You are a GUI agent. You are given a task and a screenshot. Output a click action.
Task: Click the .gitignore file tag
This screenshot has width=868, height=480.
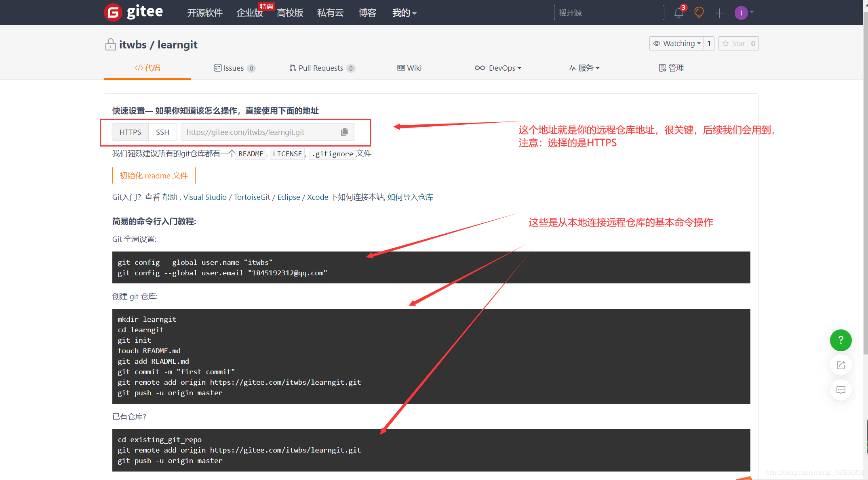coord(332,154)
